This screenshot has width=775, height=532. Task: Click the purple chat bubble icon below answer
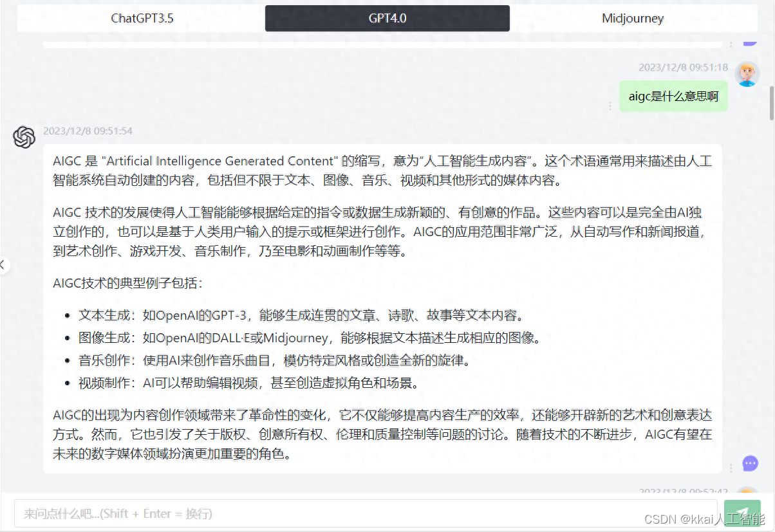[750, 463]
